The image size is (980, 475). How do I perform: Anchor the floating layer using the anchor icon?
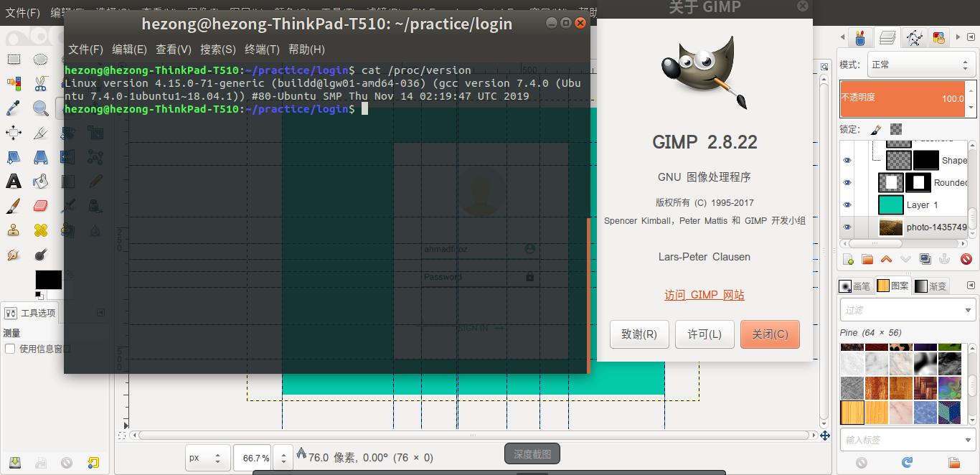tap(945, 259)
